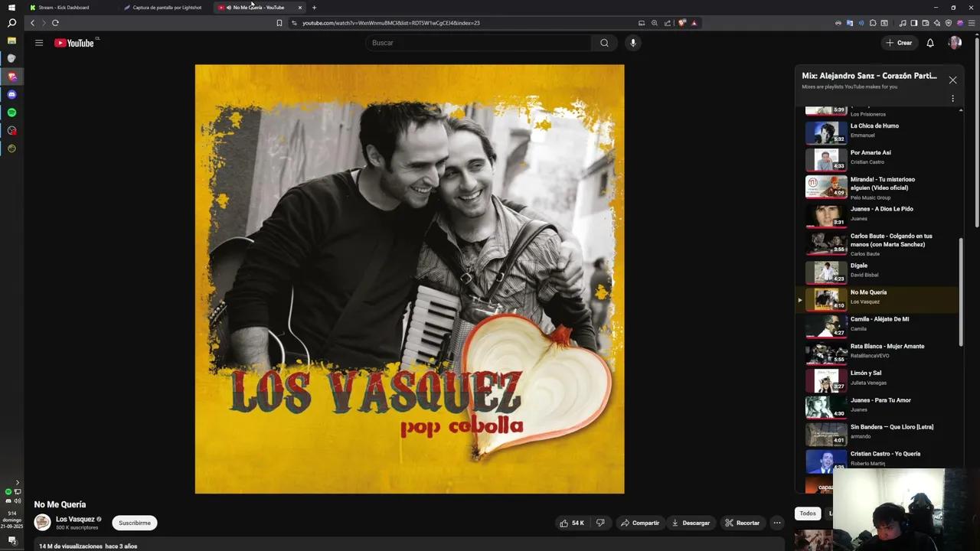The height and width of the screenshot is (551, 980).
Task: Open the YouTube account avatar menu
Action: pyautogui.click(x=955, y=43)
